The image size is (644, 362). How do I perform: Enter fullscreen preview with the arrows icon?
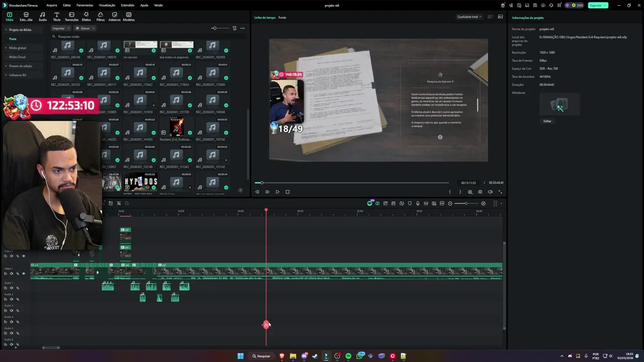(500, 192)
